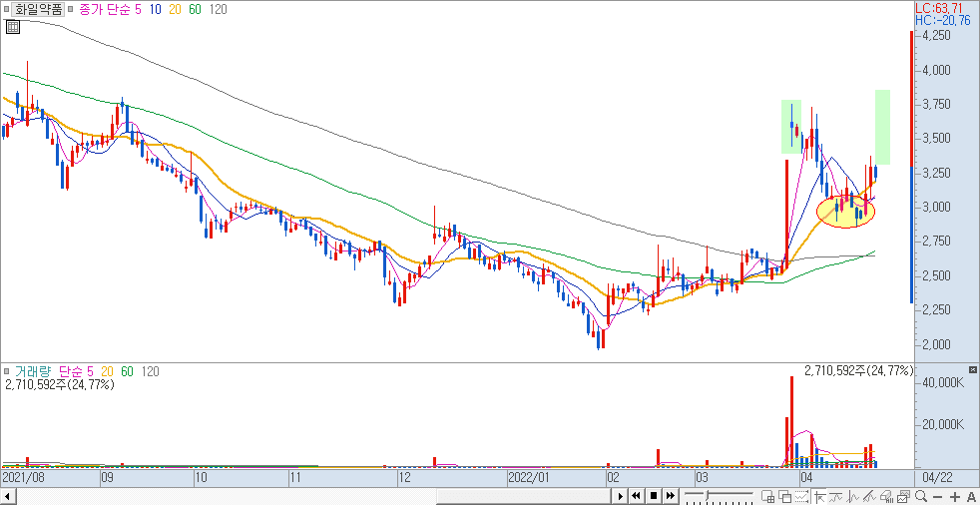980x505 pixels.
Task: Click the HC:-20,76 readout
Action: [943, 21]
